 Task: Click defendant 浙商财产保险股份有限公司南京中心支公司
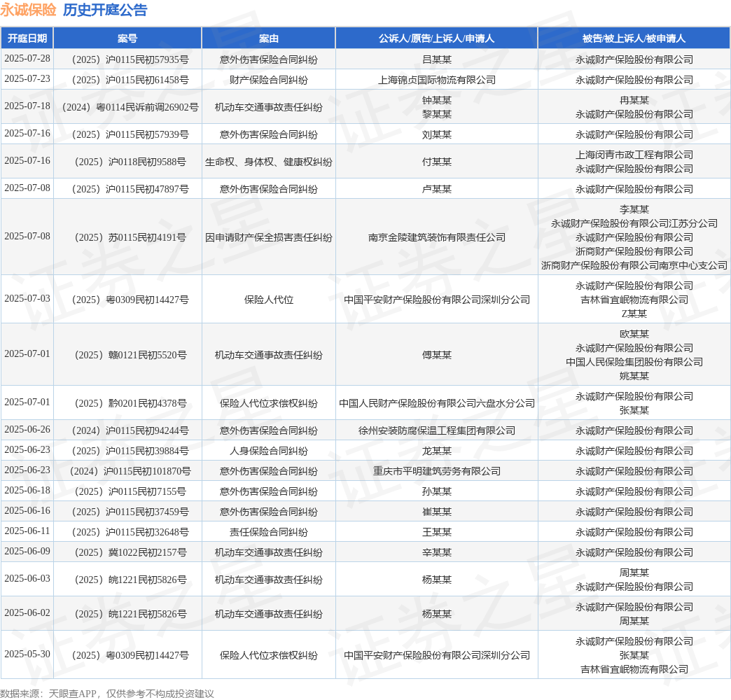coord(634,265)
